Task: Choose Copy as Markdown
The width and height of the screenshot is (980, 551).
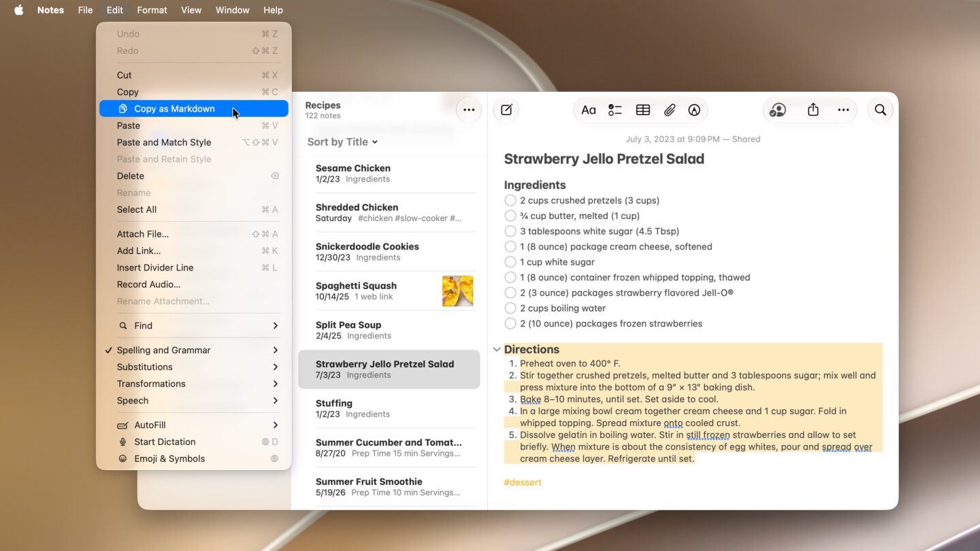Action: click(194, 109)
